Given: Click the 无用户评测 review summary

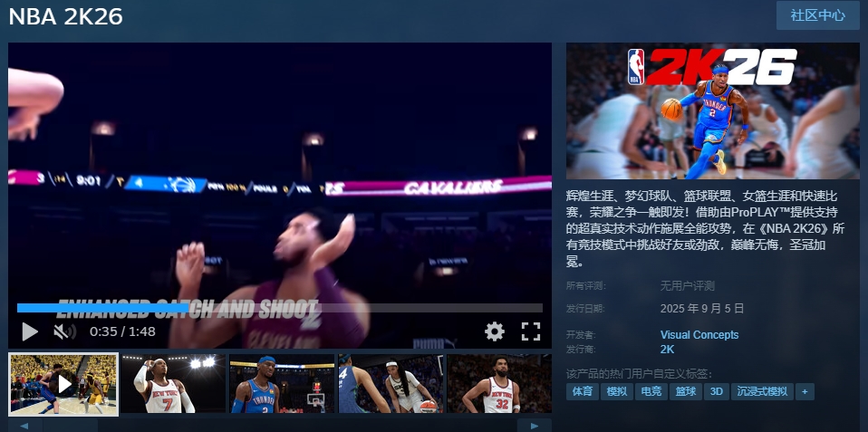Looking at the screenshot, I should click(x=687, y=286).
